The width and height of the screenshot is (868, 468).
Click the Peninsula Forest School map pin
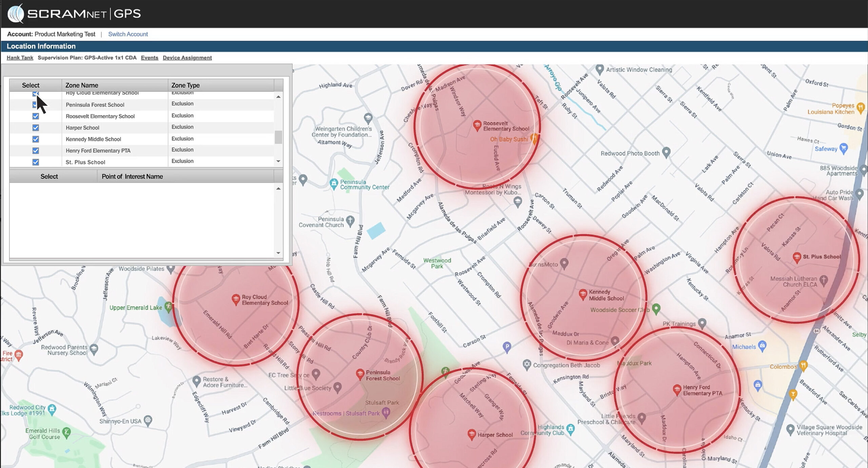click(360, 375)
